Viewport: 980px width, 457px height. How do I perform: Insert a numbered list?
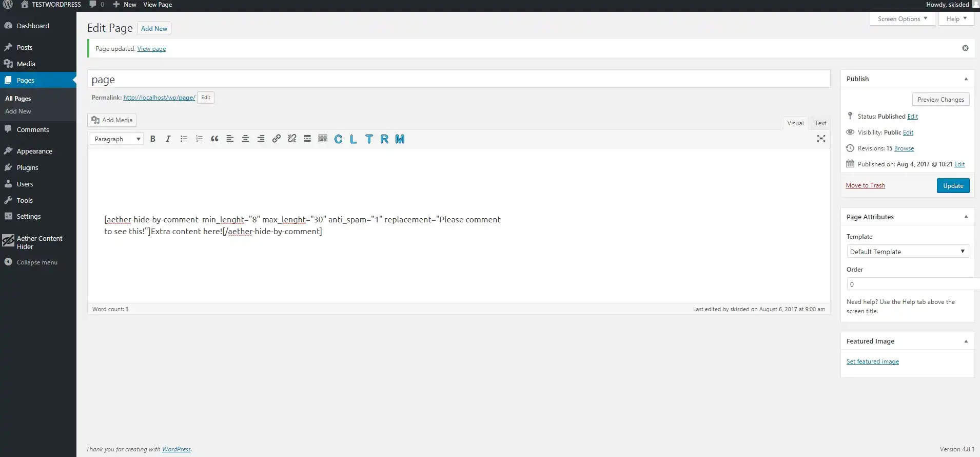coord(199,139)
